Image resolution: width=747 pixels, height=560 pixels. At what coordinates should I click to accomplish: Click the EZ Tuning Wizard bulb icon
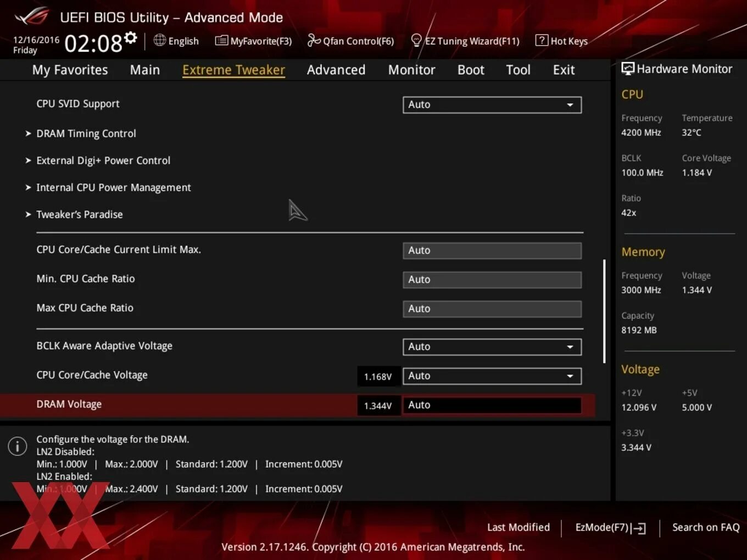click(x=416, y=40)
